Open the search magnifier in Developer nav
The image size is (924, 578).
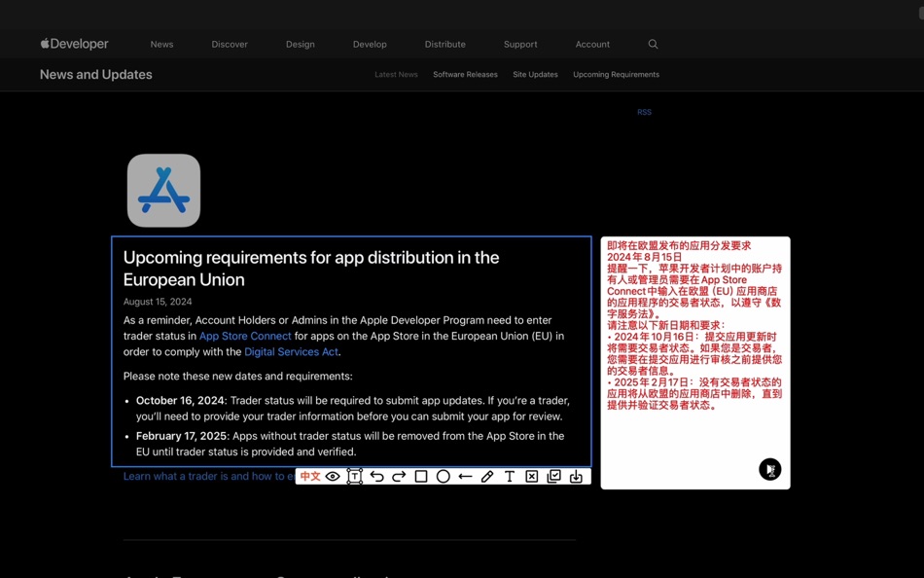coord(653,44)
